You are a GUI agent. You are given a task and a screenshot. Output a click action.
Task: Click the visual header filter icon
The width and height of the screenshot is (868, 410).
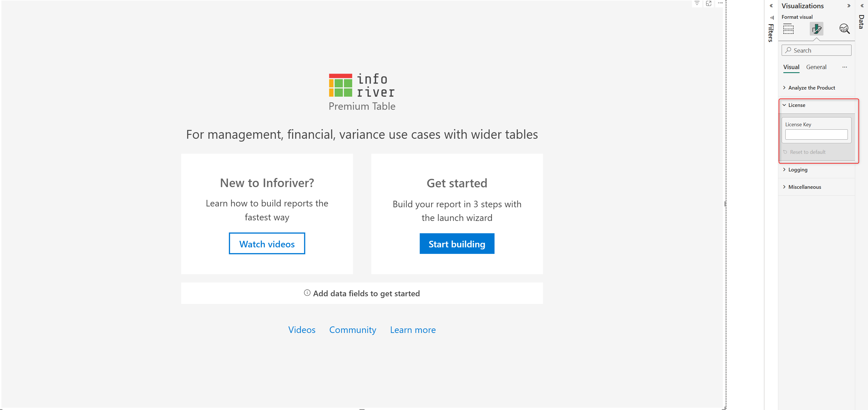tap(697, 3)
